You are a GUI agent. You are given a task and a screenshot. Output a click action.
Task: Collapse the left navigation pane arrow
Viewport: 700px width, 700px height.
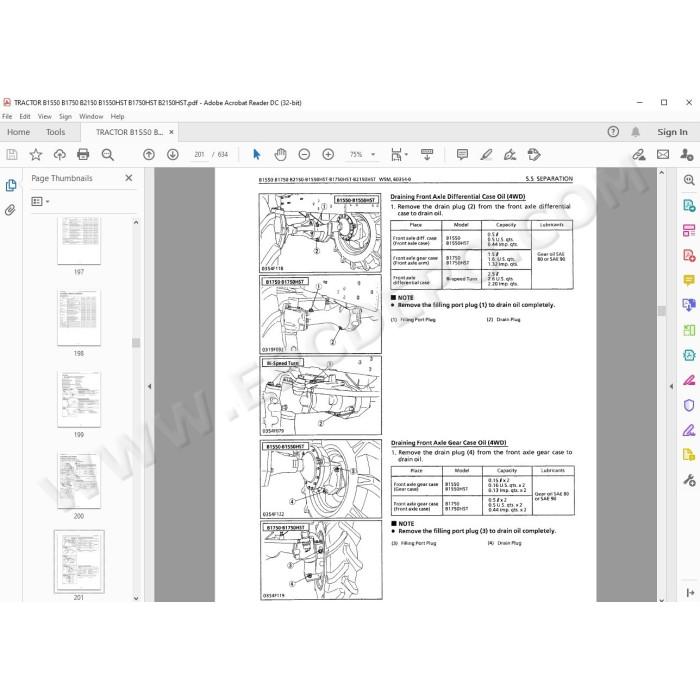[150, 386]
